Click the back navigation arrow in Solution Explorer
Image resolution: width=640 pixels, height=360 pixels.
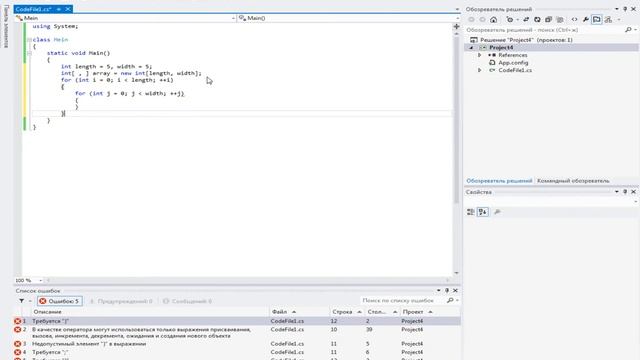pyautogui.click(x=471, y=19)
